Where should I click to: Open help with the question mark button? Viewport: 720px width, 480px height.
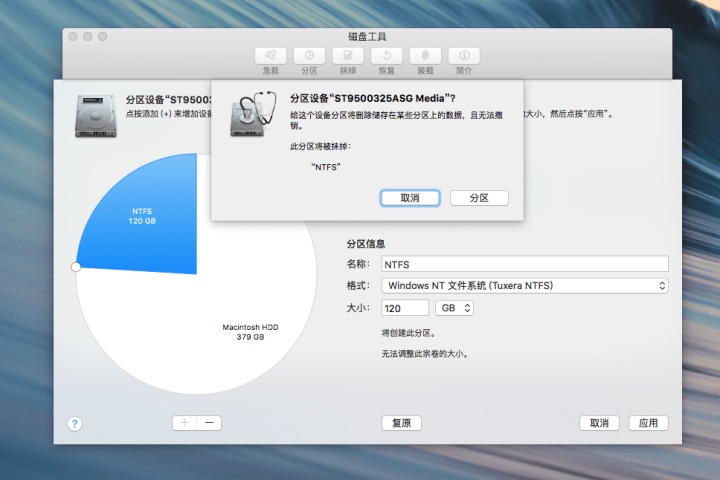(x=75, y=424)
